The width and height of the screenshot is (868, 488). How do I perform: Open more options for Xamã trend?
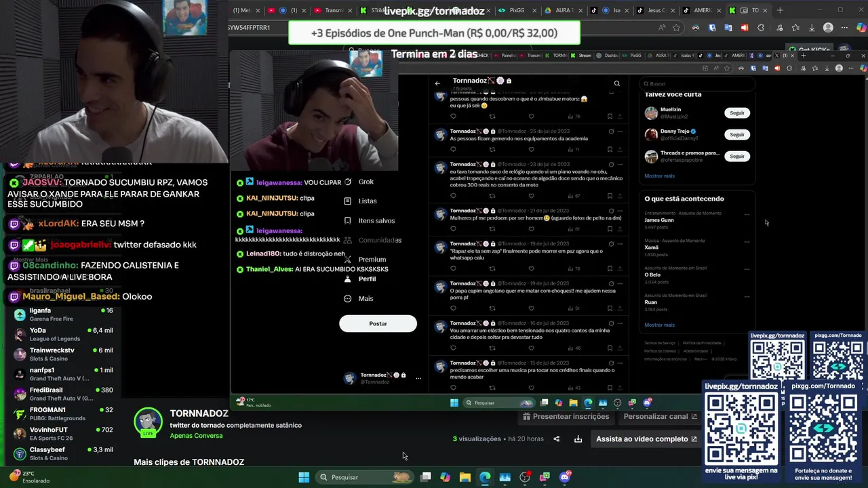point(747,242)
